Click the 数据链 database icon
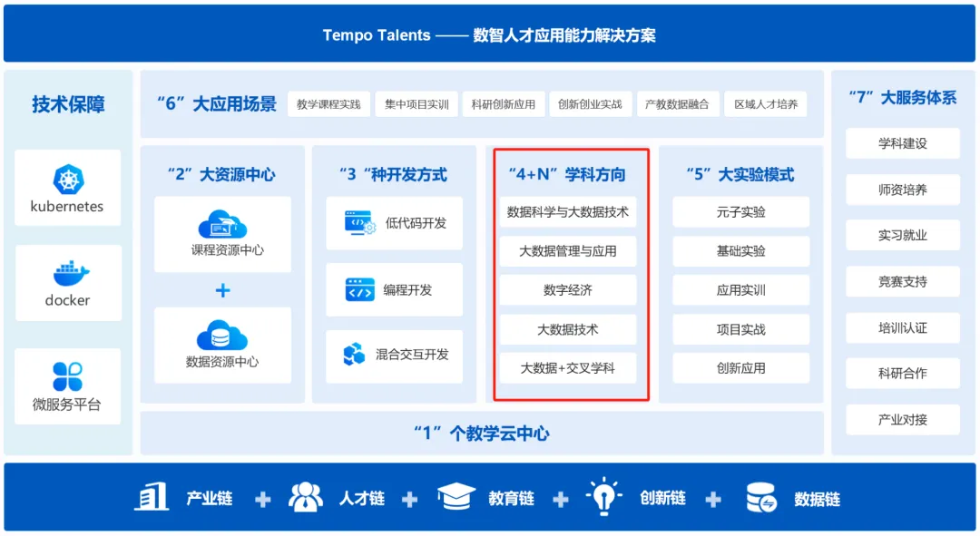980x536 pixels. [x=760, y=498]
